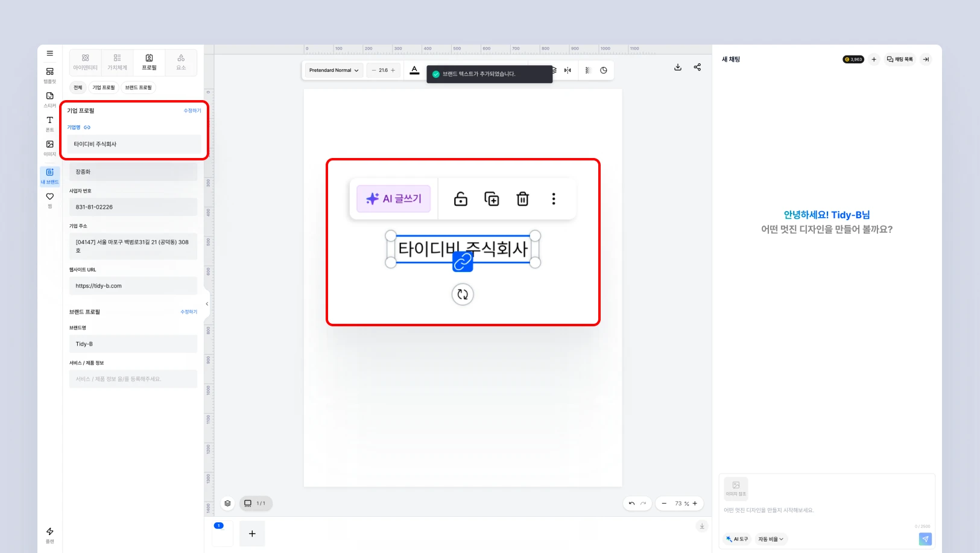Switch to the 아이덴티티 tab
This screenshot has height=553, width=980.
[x=85, y=62]
